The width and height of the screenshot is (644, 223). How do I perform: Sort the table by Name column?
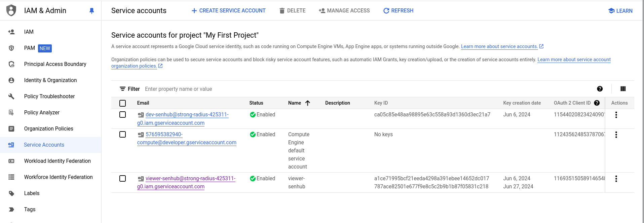(299, 103)
